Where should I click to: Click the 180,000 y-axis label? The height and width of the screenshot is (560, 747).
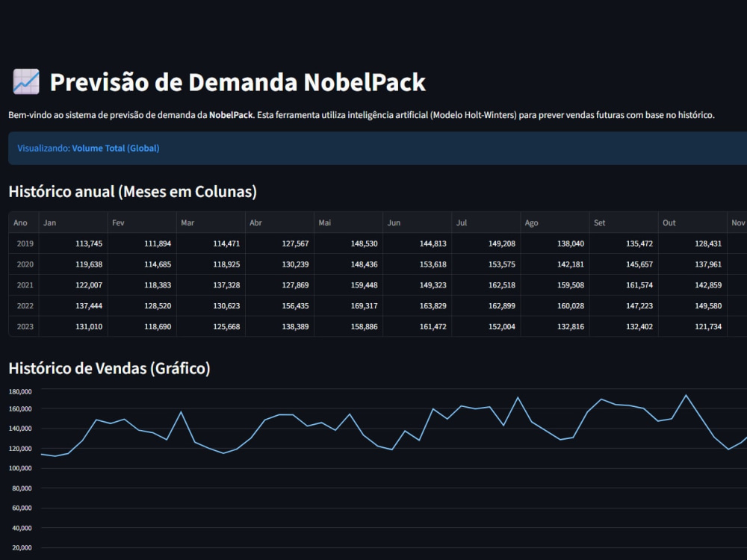point(20,391)
